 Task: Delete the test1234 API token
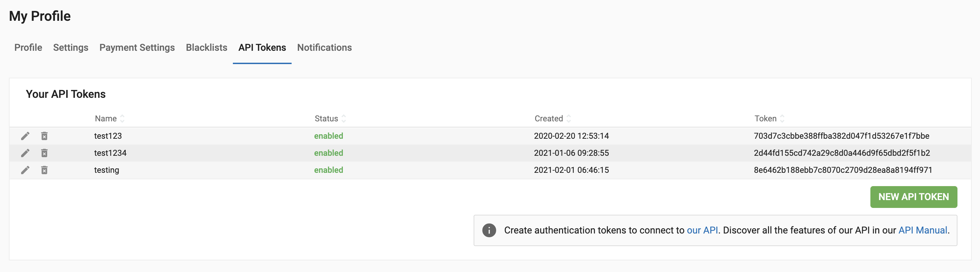pos(44,153)
